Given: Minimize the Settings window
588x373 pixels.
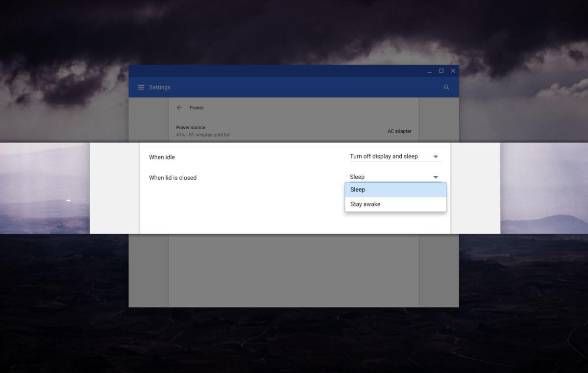Looking at the screenshot, I should pos(429,71).
